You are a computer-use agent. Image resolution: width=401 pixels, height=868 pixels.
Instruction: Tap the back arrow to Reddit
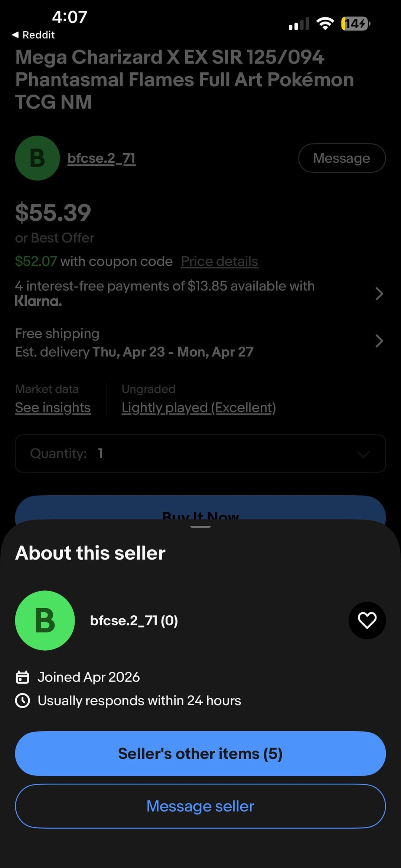click(x=16, y=35)
